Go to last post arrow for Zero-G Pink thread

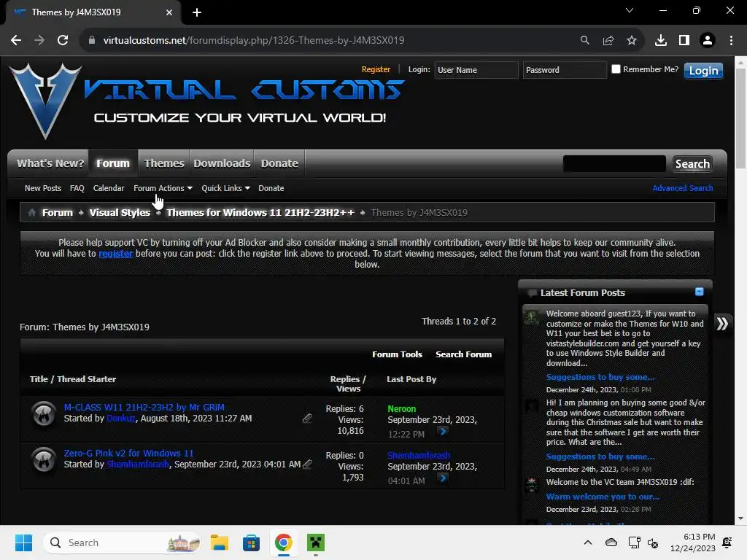tap(443, 478)
